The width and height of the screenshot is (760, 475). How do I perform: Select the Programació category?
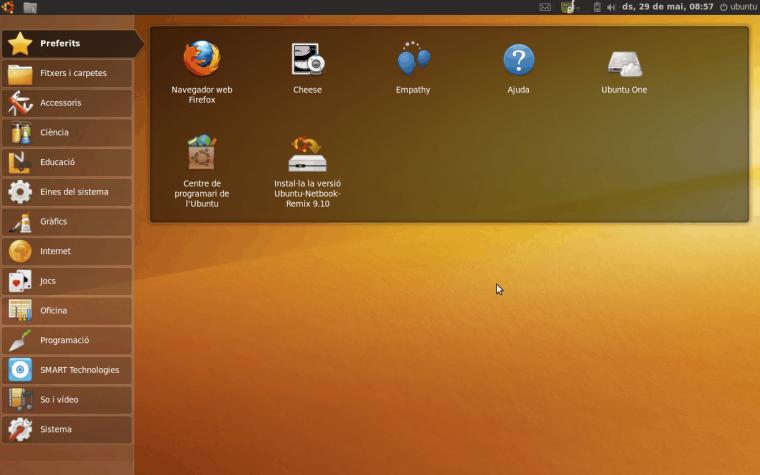click(x=67, y=340)
